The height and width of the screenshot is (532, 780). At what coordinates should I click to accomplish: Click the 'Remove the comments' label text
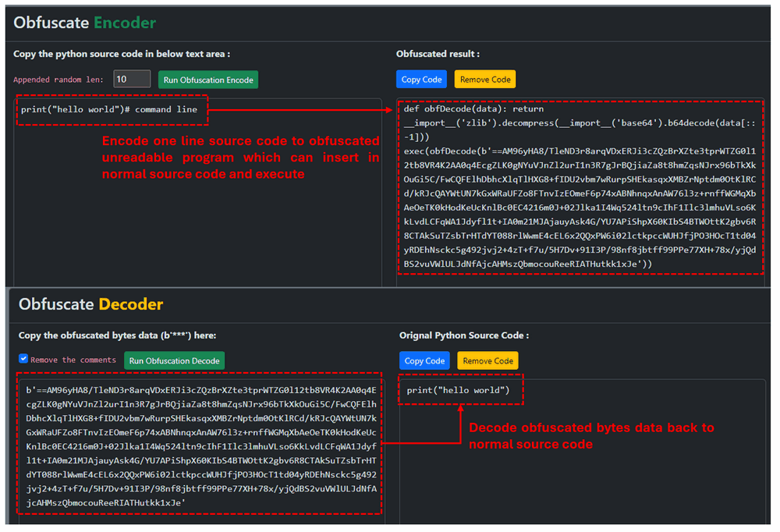(73, 360)
